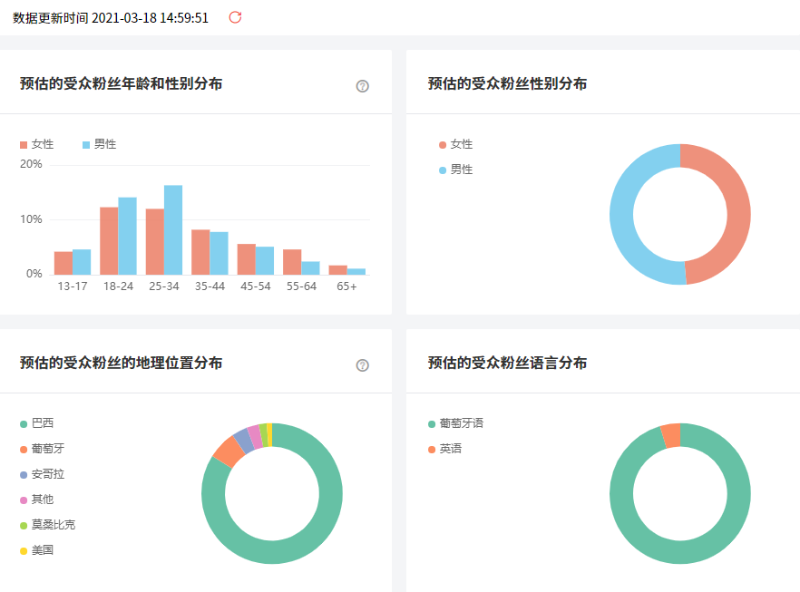Click the male 25-34 bar

(x=173, y=230)
